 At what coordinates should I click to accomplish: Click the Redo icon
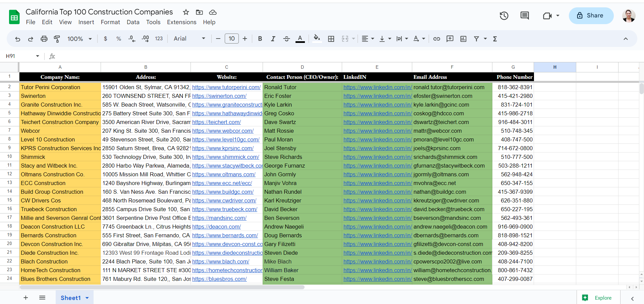pyautogui.click(x=31, y=39)
